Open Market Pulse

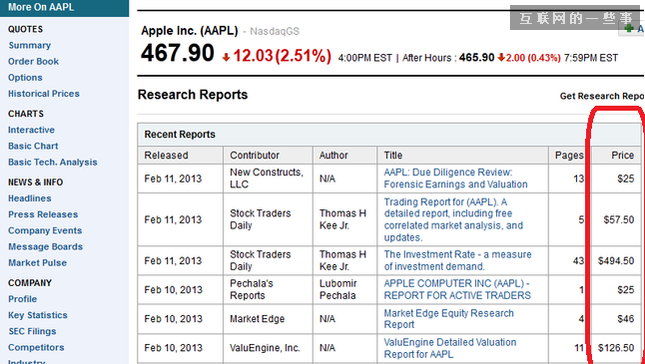[x=37, y=262]
